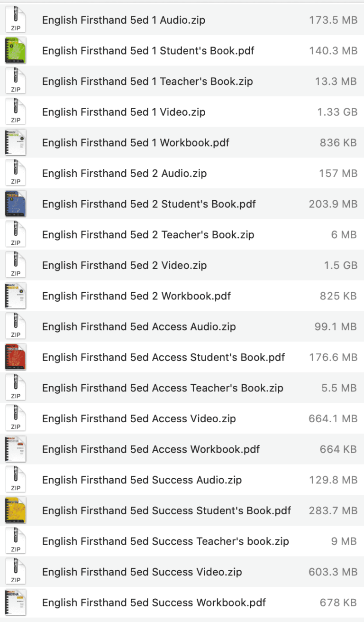The width and height of the screenshot is (364, 622).
Task: Click the ZIP icon for 1 Video.zip
Action: click(x=16, y=112)
